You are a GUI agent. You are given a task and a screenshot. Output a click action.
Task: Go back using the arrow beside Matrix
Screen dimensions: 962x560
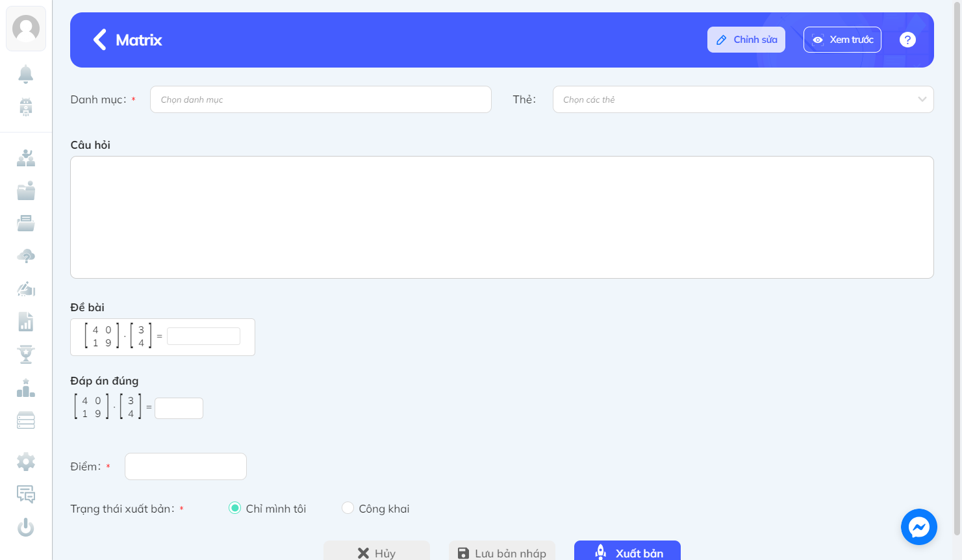99,40
